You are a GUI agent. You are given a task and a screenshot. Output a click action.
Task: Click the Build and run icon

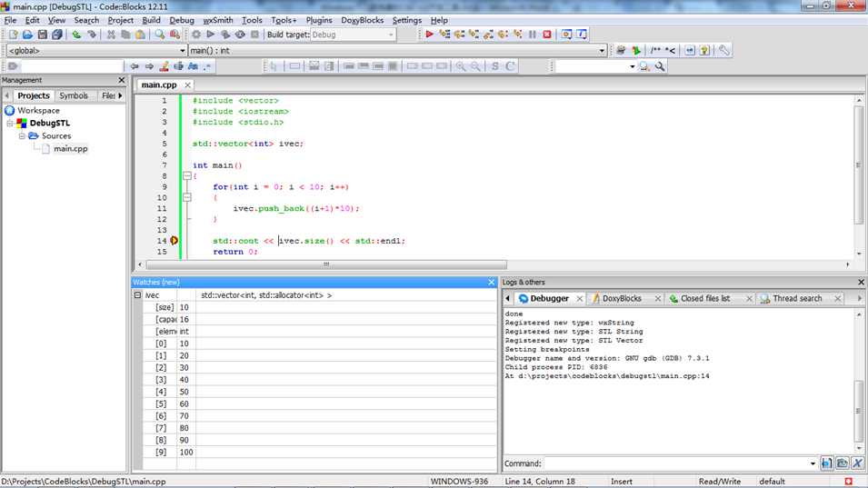225,35
